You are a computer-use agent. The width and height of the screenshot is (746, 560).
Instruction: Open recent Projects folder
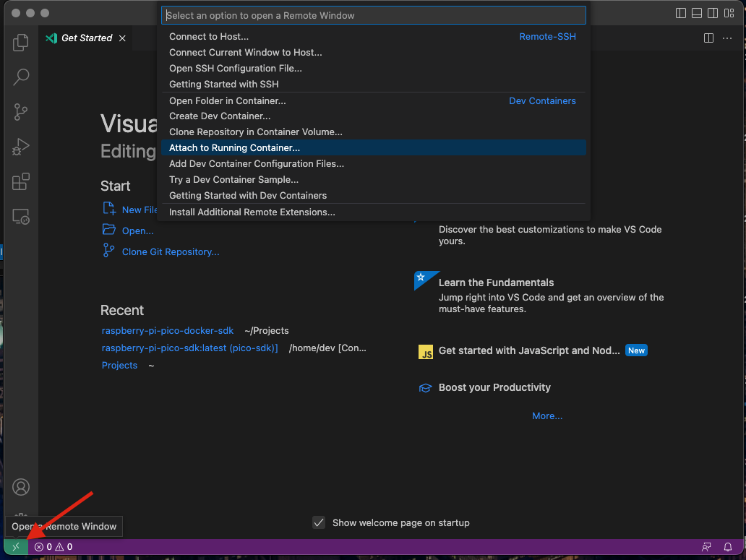119,365
